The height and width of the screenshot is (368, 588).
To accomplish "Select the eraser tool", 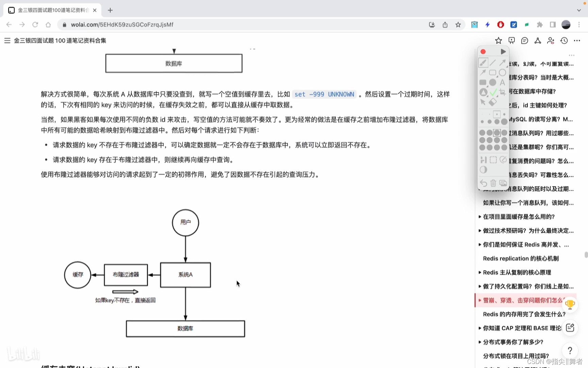I will click(x=493, y=102).
